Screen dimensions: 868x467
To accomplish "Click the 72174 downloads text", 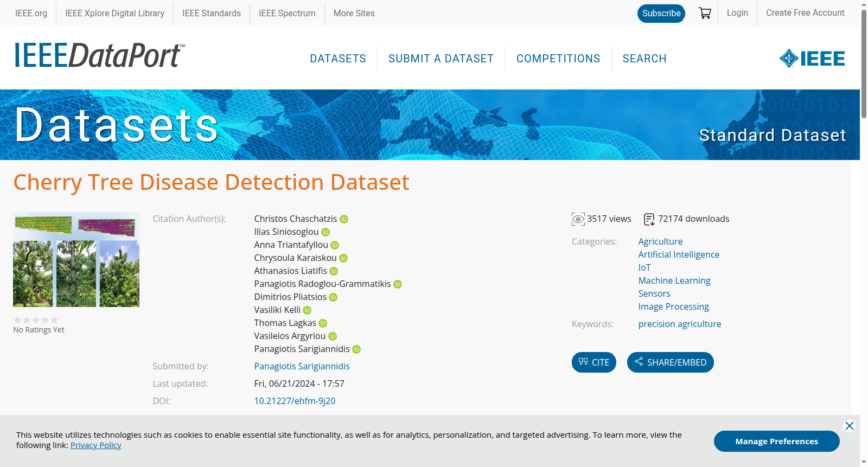I will coord(694,219).
